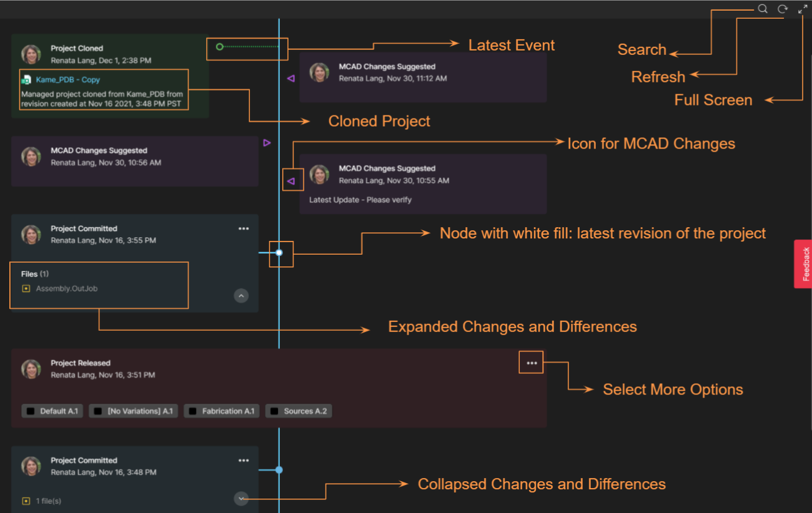Select the Assembly.OutJob file entry

pyautogui.click(x=66, y=289)
